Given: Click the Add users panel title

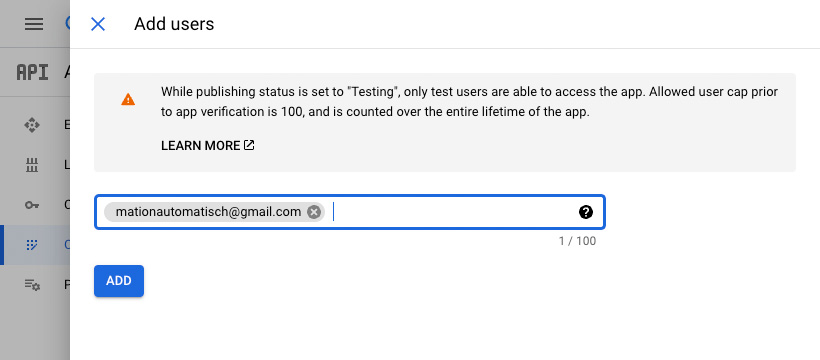Looking at the screenshot, I should (x=174, y=24).
